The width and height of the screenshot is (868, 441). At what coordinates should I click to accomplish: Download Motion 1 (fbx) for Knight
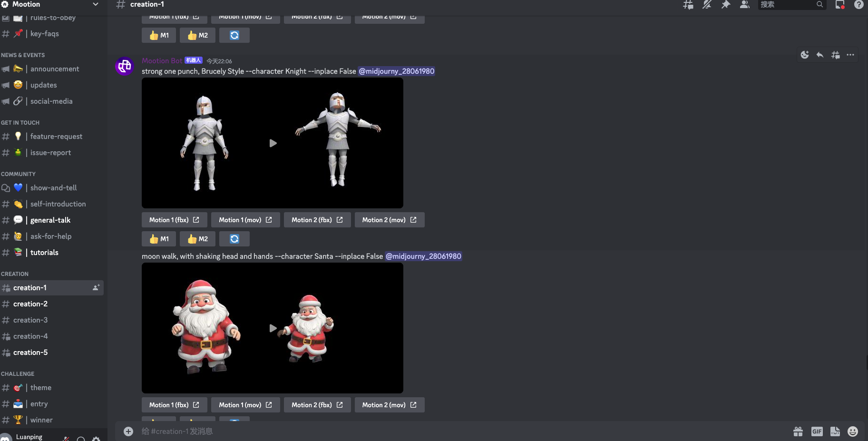pos(174,220)
